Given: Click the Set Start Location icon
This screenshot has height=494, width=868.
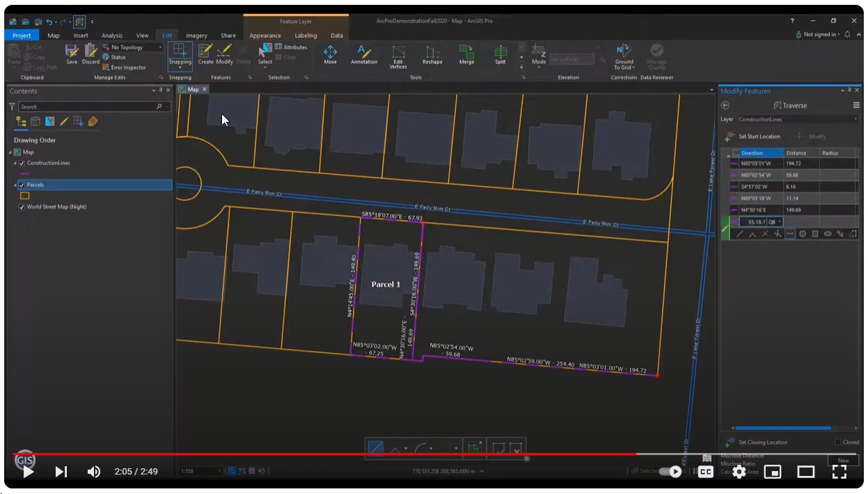Looking at the screenshot, I should (729, 136).
